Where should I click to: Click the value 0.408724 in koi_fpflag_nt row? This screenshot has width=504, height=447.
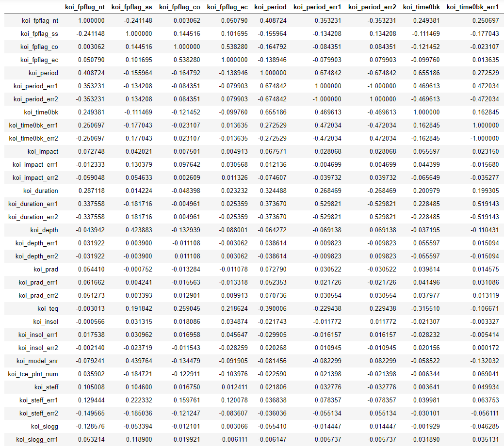273,20
